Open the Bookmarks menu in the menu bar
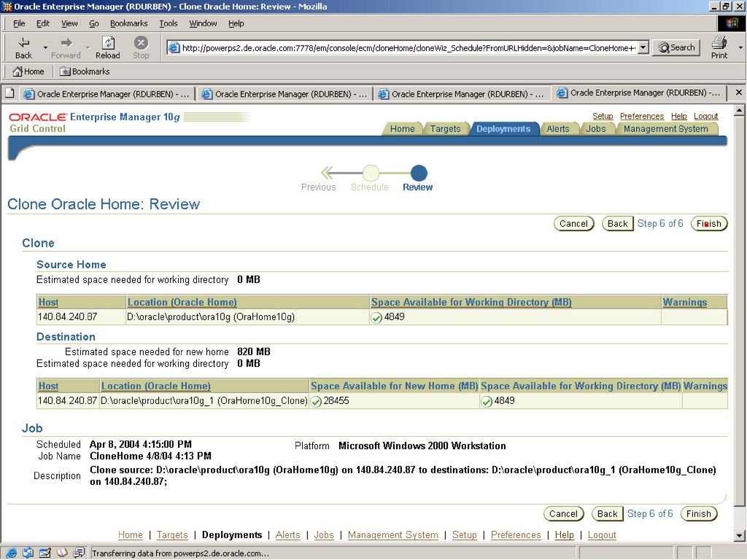The width and height of the screenshot is (747, 560). tap(128, 23)
